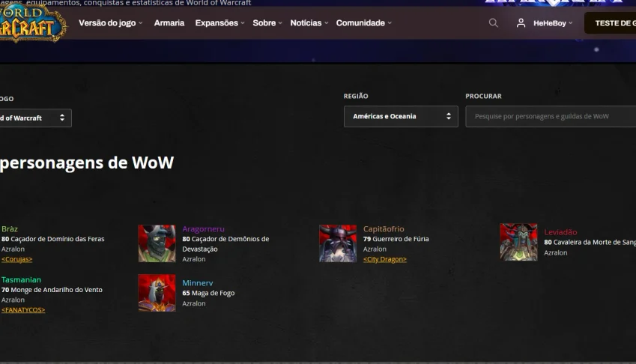Click '79 Guerreiro de Fúria' text

point(396,239)
